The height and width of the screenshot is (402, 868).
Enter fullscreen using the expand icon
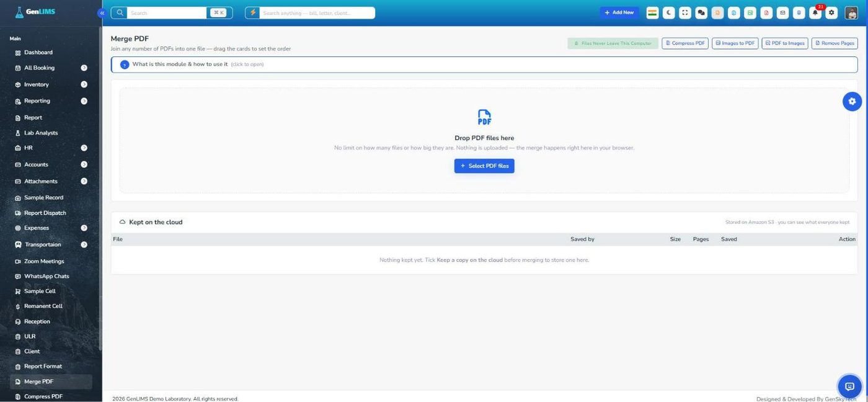685,12
